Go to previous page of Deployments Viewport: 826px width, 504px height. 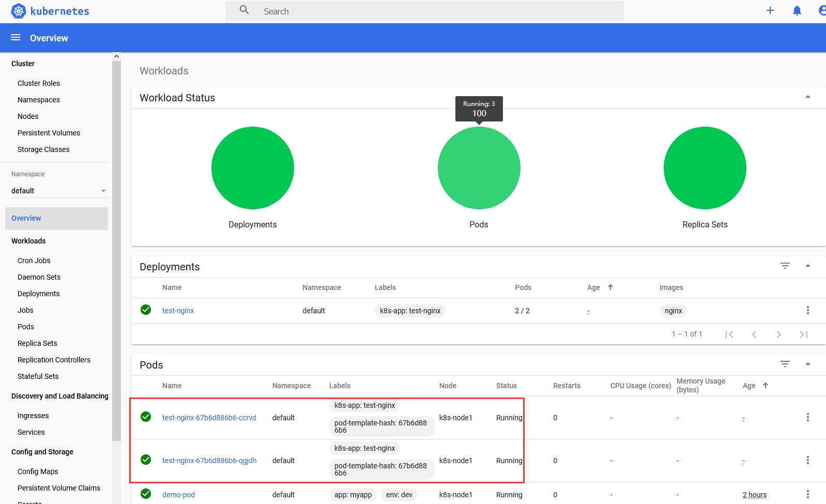pyautogui.click(x=754, y=334)
